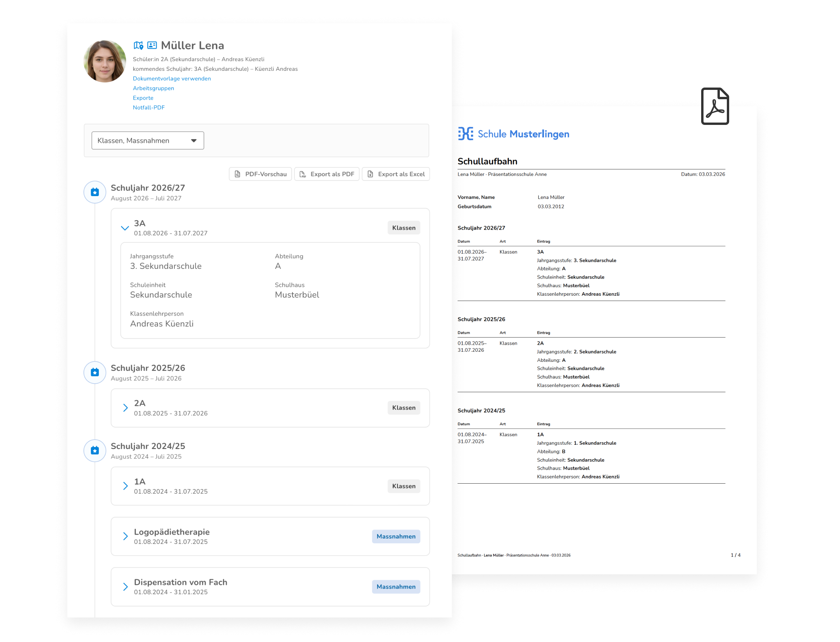
Task: Click the Schuljahr 2025/26 calendar marker icon
Action: (x=95, y=372)
